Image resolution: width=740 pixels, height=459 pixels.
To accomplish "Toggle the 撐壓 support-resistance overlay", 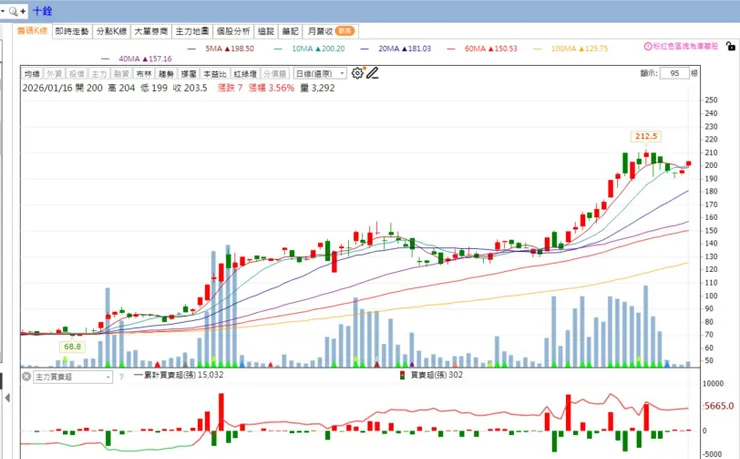I will [x=189, y=74].
